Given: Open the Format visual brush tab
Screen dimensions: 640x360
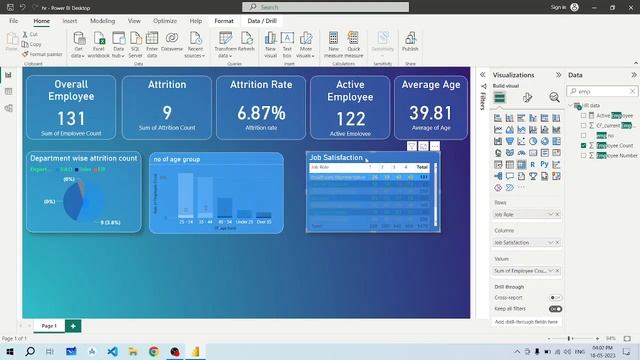Looking at the screenshot, I should 527,98.
